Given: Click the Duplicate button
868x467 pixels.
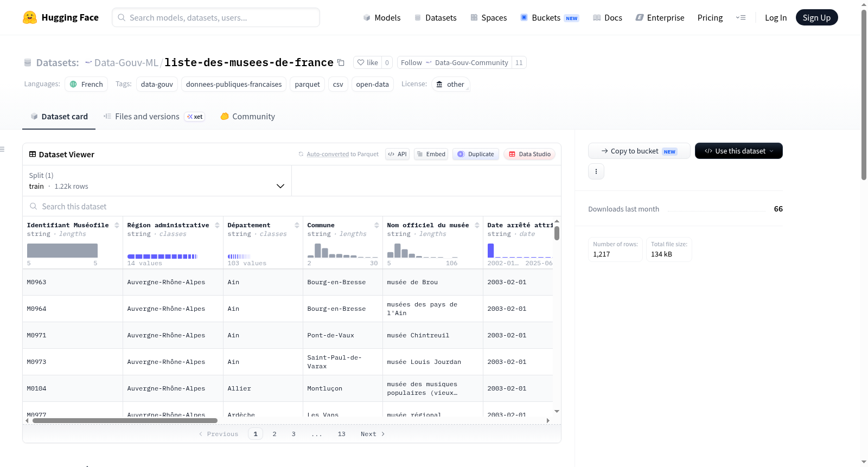Looking at the screenshot, I should click(x=475, y=154).
